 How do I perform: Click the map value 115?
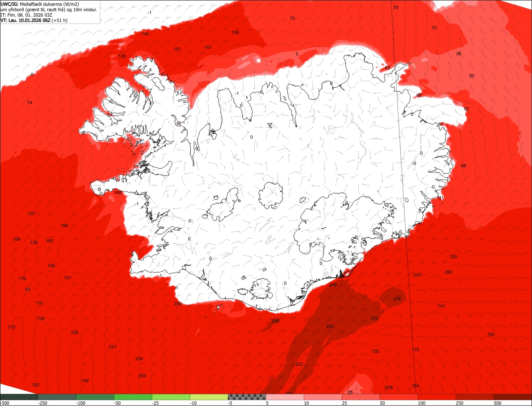pyautogui.click(x=415, y=350)
